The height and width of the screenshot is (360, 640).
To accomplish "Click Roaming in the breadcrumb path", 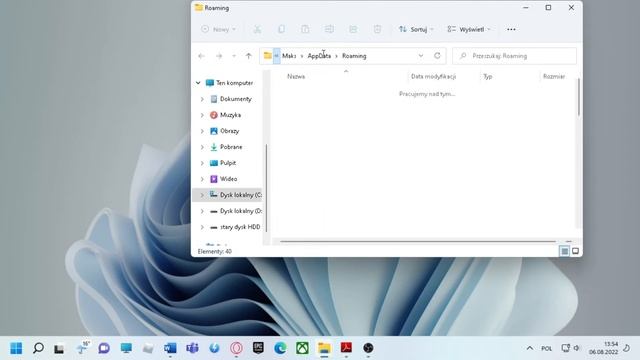I will coord(354,56).
